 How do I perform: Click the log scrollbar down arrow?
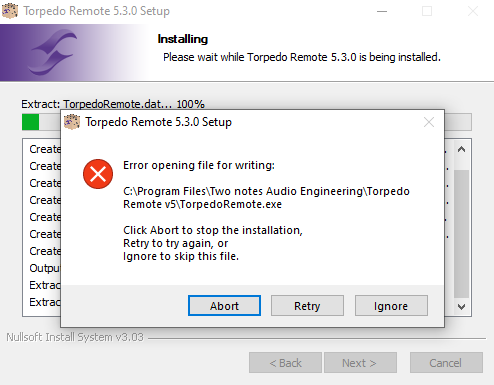point(461,306)
